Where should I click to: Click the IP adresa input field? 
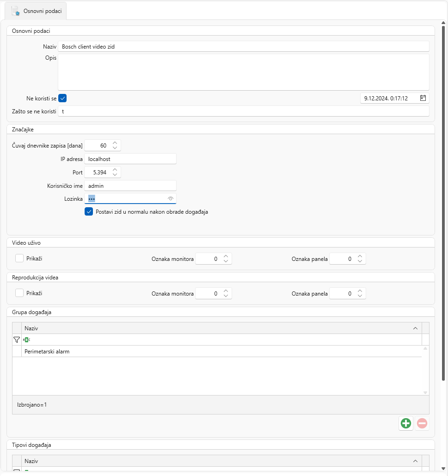click(130, 159)
